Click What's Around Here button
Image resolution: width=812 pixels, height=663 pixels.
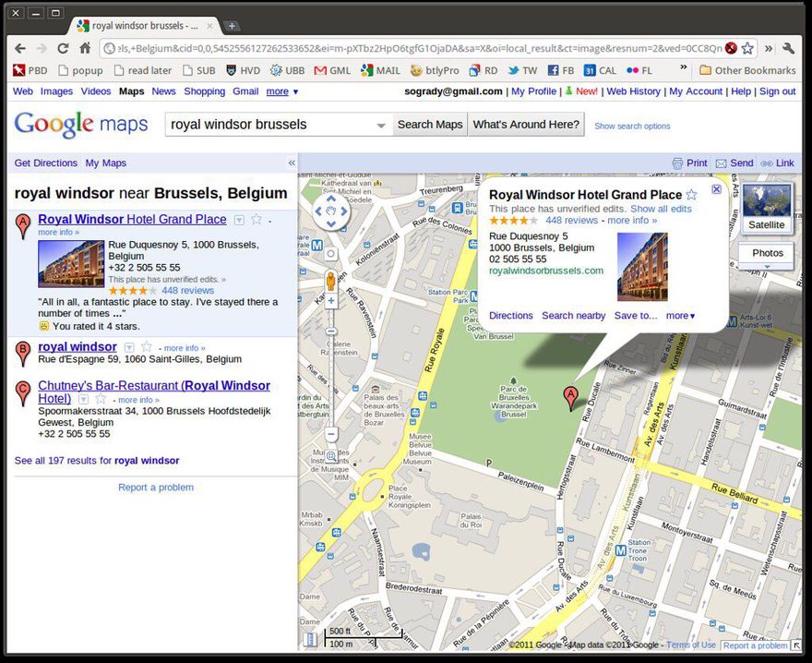pos(526,125)
